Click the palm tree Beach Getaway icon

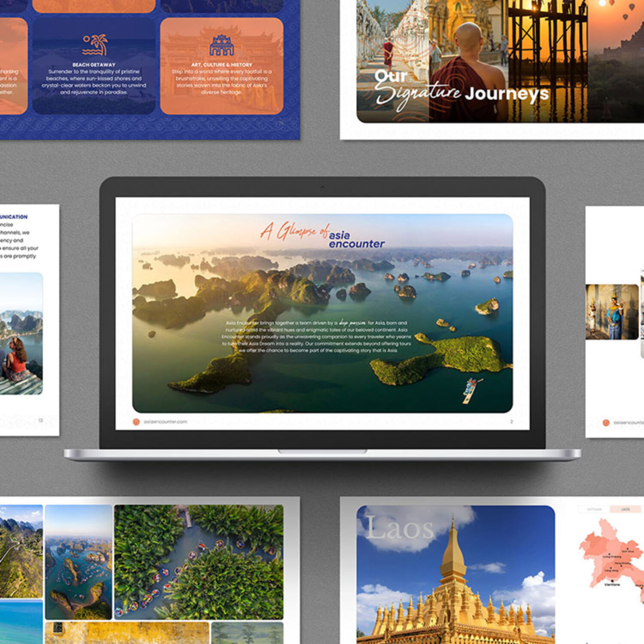pyautogui.click(x=94, y=45)
